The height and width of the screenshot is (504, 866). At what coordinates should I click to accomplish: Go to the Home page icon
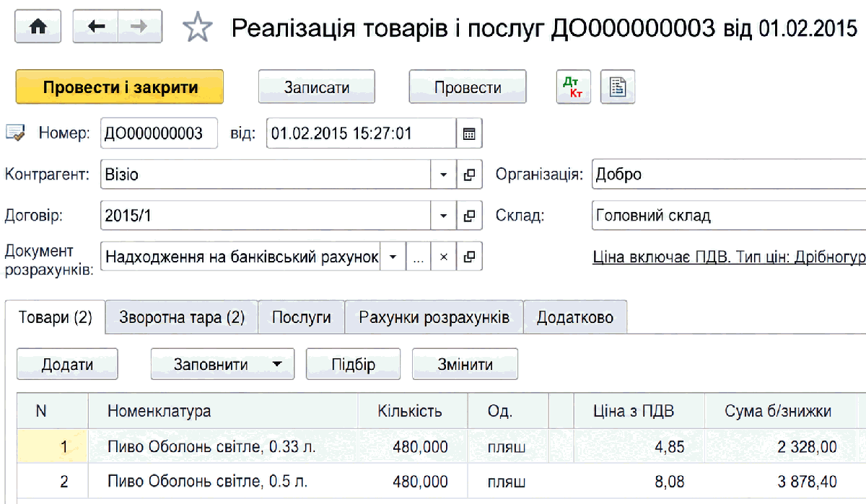coord(38,27)
